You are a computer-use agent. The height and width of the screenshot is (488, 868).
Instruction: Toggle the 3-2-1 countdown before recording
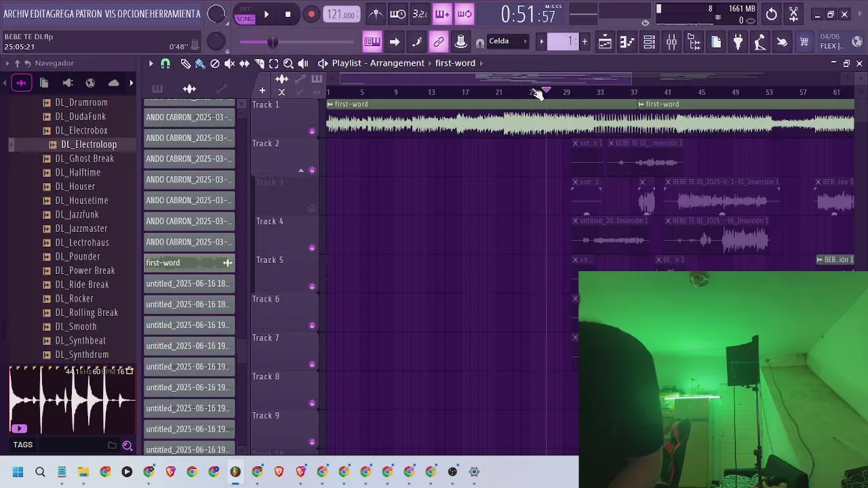tap(420, 14)
